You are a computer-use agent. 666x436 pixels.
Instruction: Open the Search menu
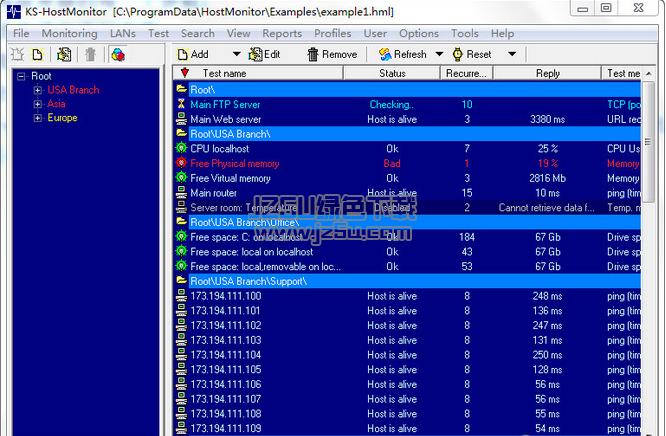[198, 33]
